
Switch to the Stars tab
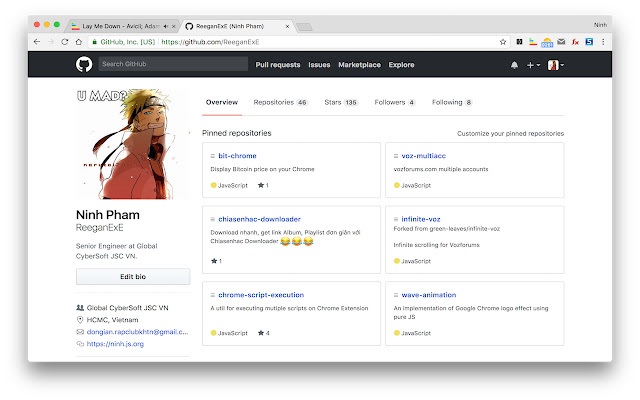point(341,102)
